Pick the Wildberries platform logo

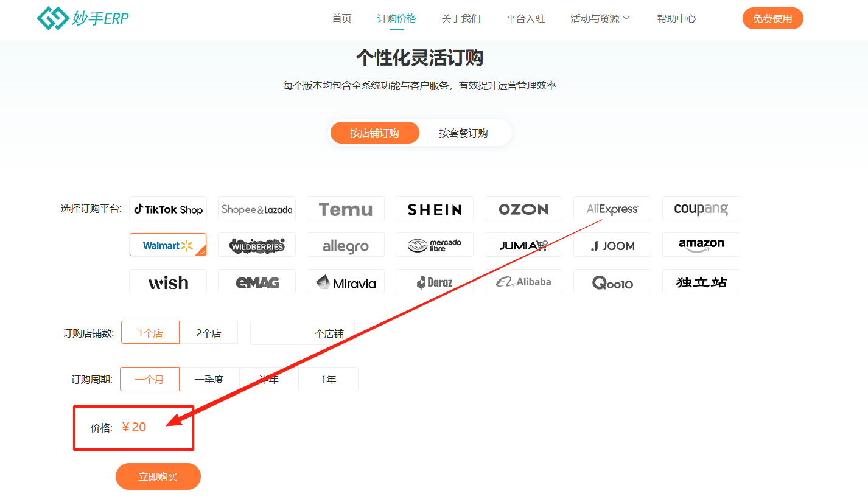click(256, 245)
